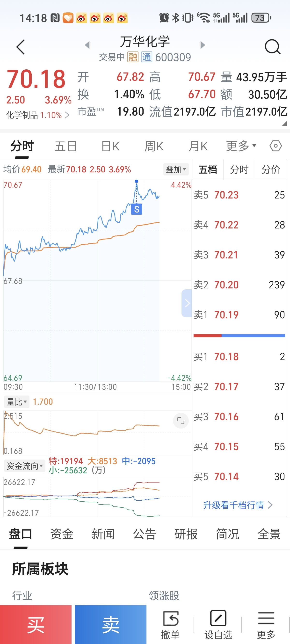Viewport: 290px width, 644px height.
Task: Open the search magnifier icon
Action: pos(273,47)
